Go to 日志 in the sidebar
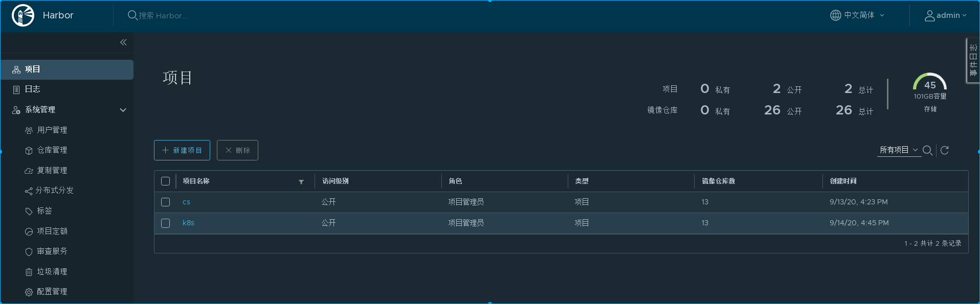 (32, 89)
